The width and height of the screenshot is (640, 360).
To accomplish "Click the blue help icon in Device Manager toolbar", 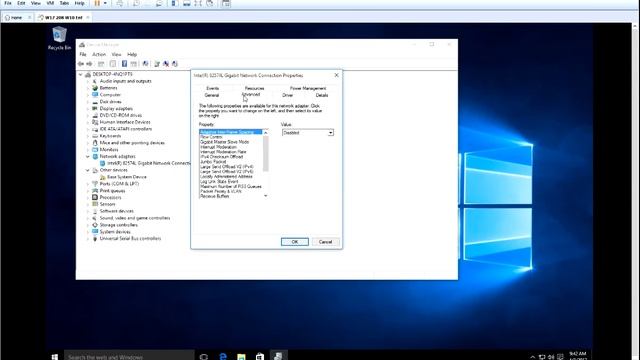I will coord(124,64).
